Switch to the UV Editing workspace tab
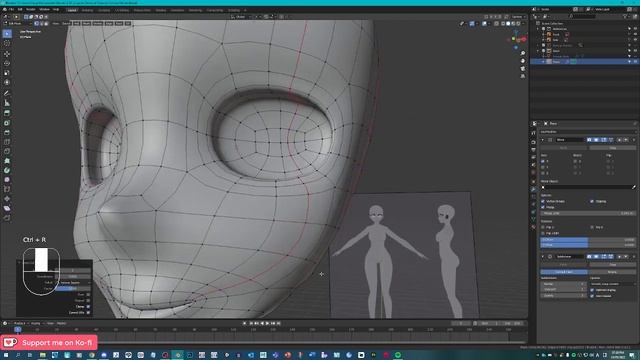The height and width of the screenshot is (360, 640). tap(122, 10)
